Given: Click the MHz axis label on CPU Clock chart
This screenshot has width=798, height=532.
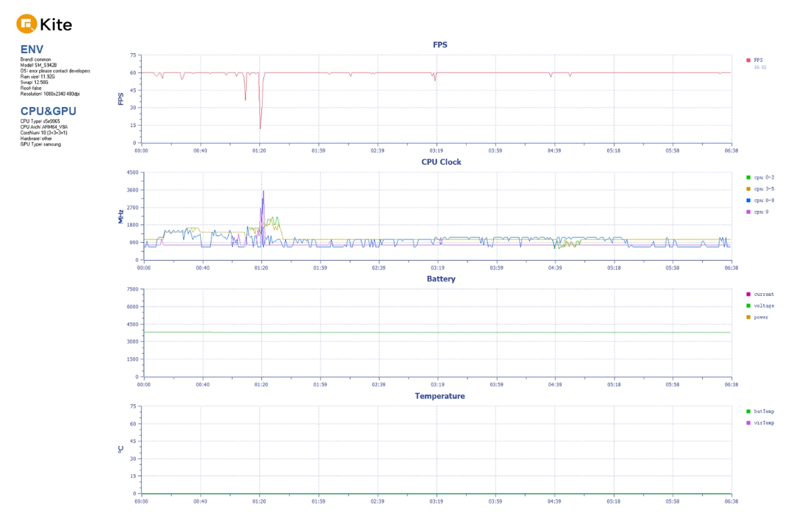Looking at the screenshot, I should [x=121, y=216].
